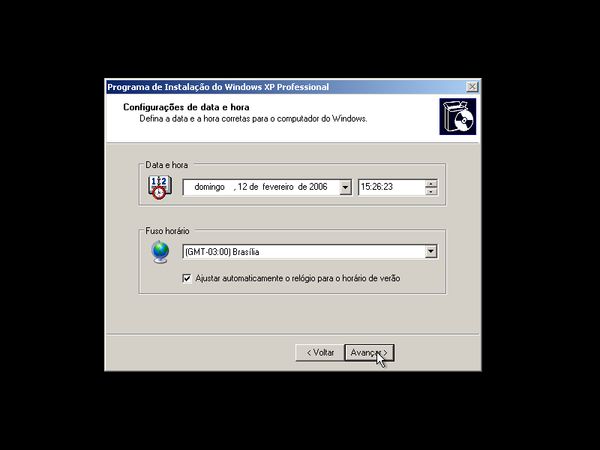Image resolution: width=600 pixels, height=450 pixels.
Task: Click the Avançar button
Action: 369,352
